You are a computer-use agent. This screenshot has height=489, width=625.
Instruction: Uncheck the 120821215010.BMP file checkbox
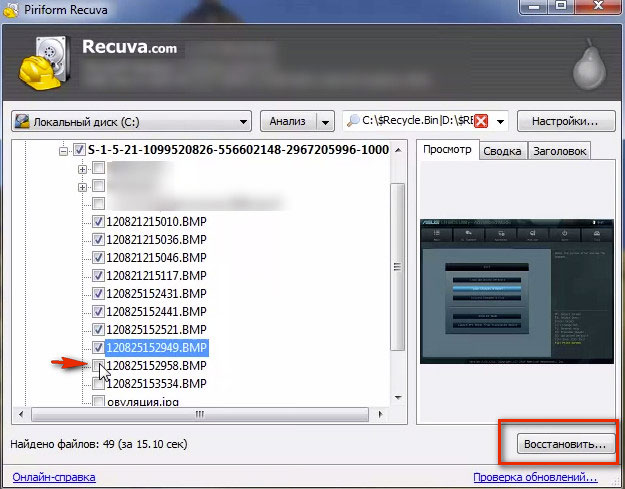(x=98, y=221)
